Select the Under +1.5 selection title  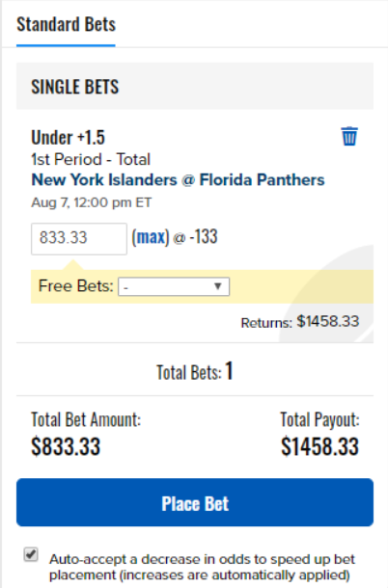point(68,137)
